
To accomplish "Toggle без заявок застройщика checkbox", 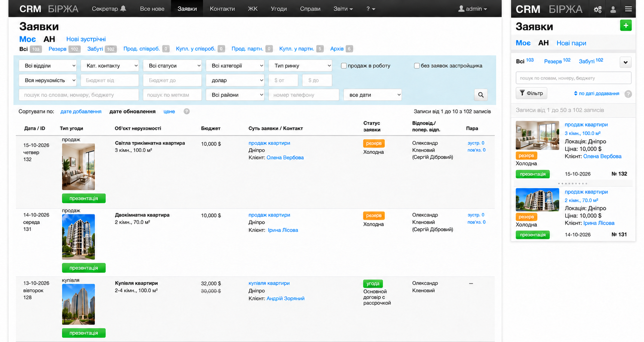I will (x=416, y=66).
